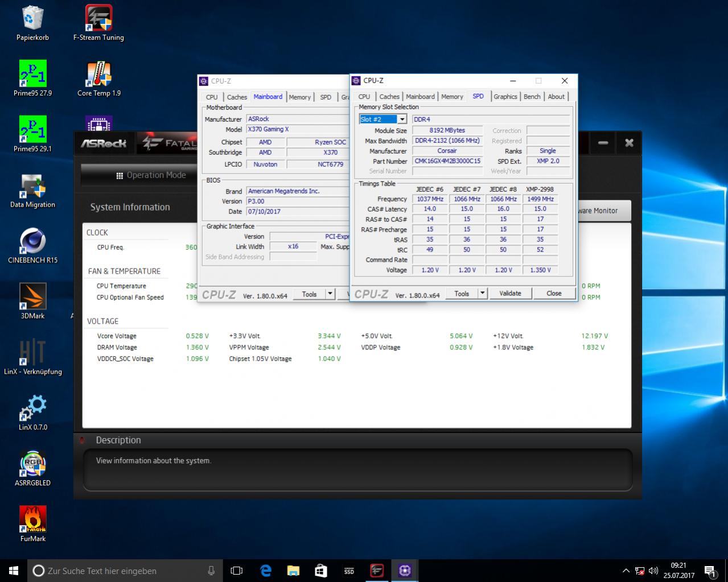Click Tools button in front CPU-Z

point(462,294)
